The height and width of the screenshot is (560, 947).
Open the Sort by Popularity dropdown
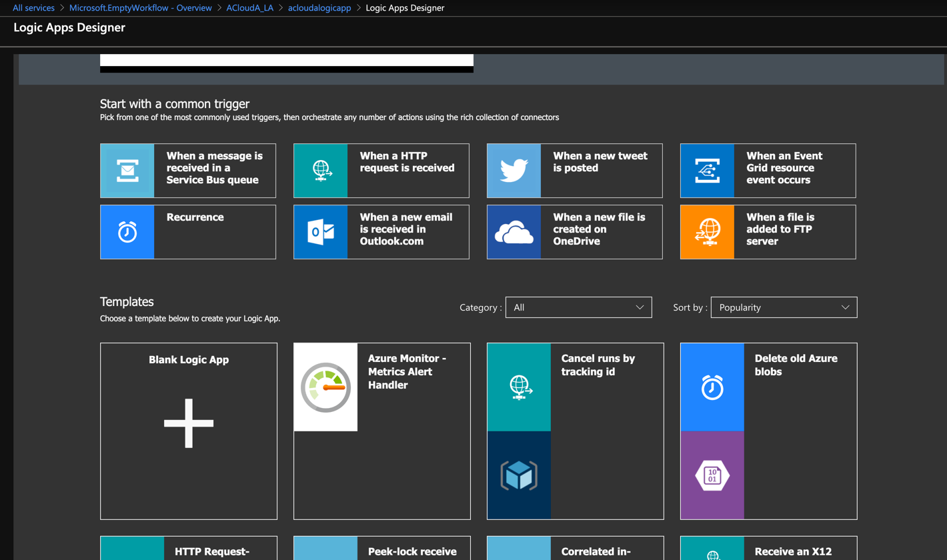(x=784, y=307)
